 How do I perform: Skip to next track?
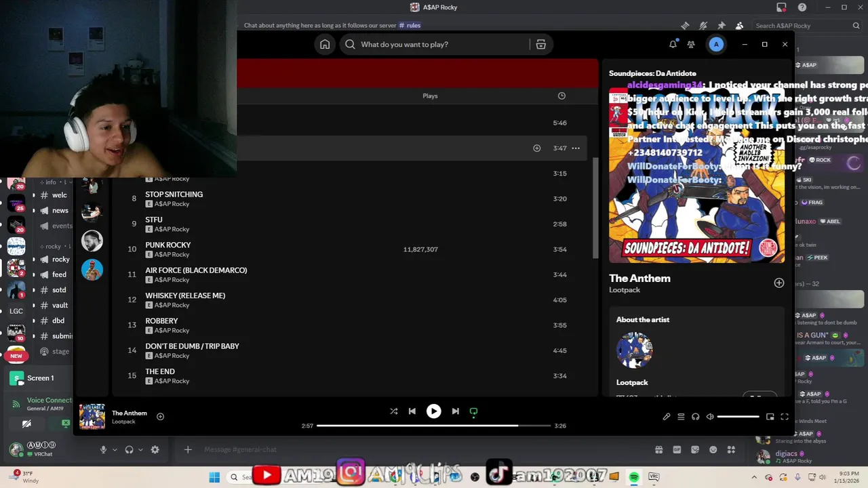click(455, 411)
